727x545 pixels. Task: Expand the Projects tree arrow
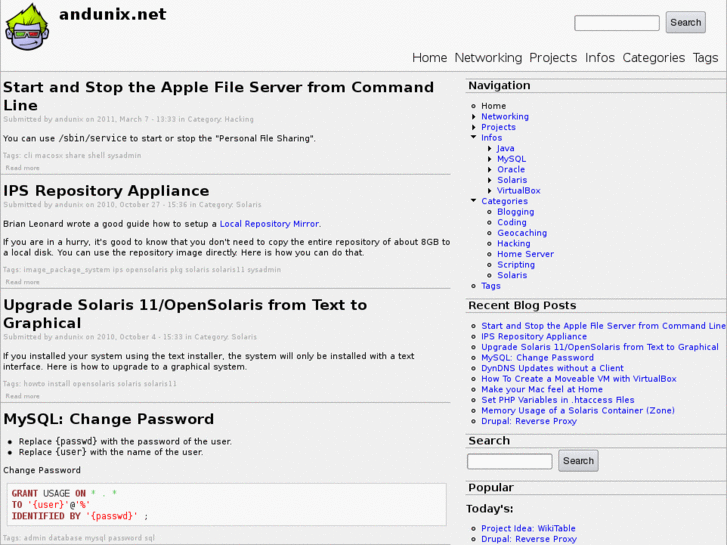[x=473, y=127]
